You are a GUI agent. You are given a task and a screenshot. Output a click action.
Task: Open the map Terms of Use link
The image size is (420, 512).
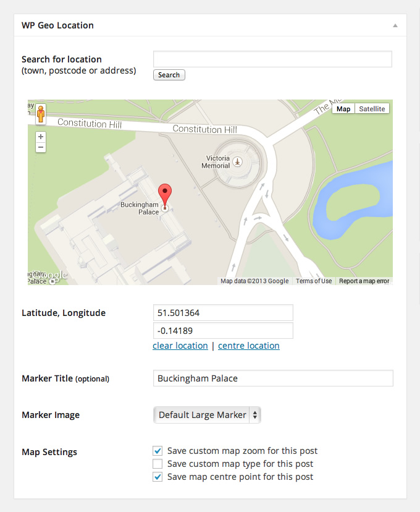(x=314, y=281)
